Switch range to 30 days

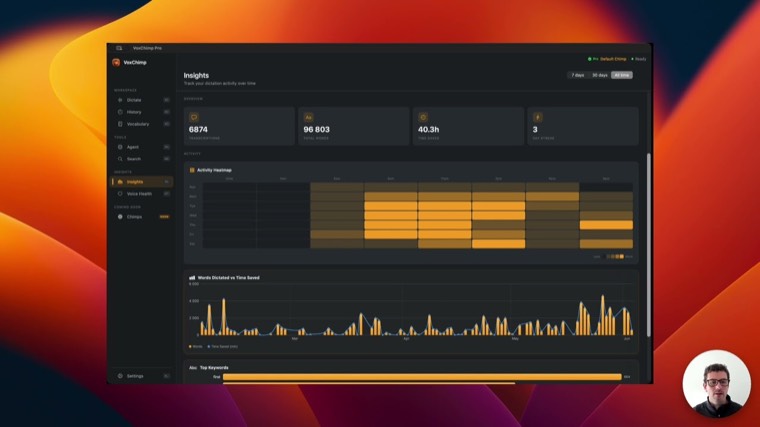click(x=600, y=75)
